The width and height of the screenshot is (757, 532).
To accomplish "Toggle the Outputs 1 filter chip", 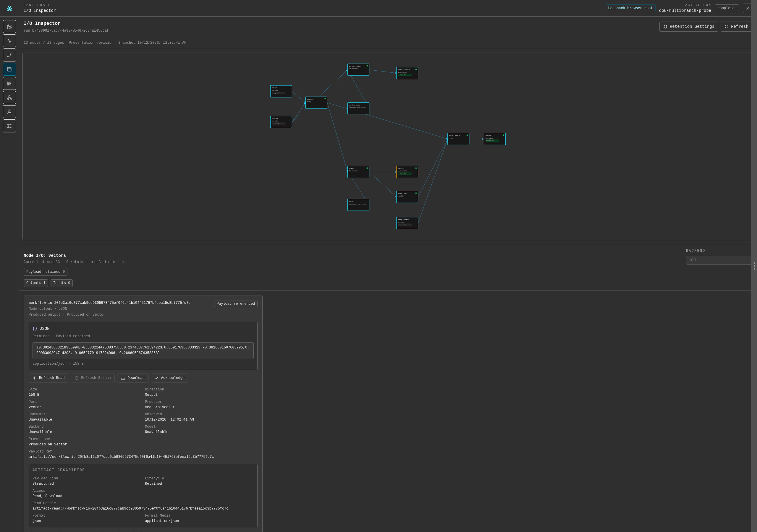I will point(36,283).
